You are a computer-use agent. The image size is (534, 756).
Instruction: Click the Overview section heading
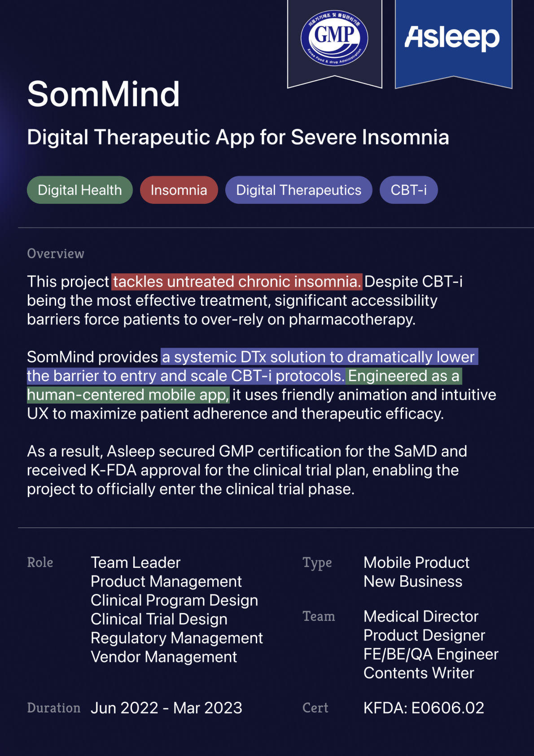56,254
